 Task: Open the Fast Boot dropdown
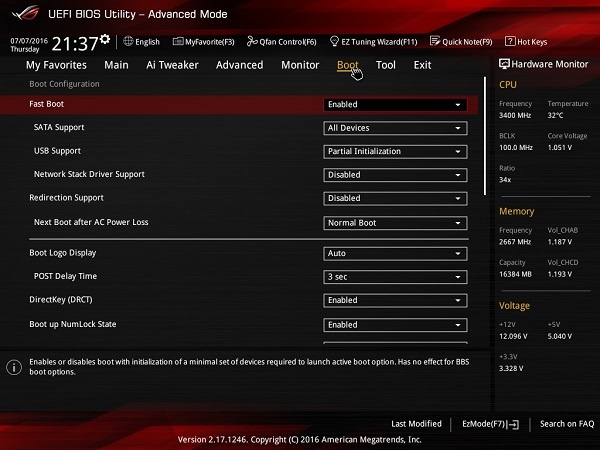[395, 104]
